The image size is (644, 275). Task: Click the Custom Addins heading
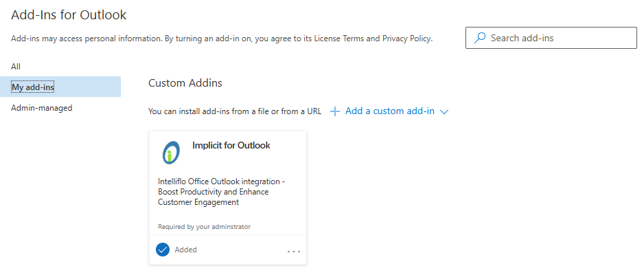(185, 83)
